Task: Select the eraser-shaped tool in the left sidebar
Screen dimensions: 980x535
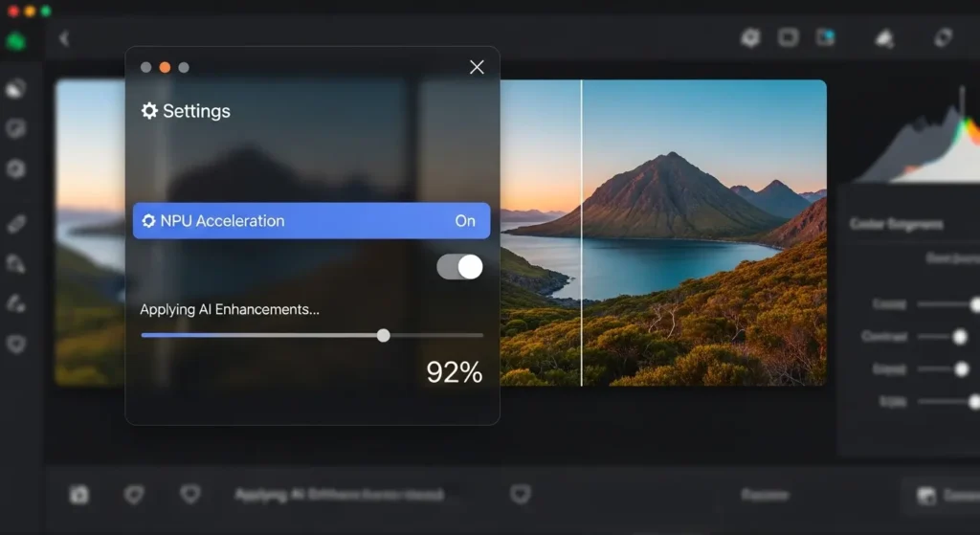Action: pos(16,223)
